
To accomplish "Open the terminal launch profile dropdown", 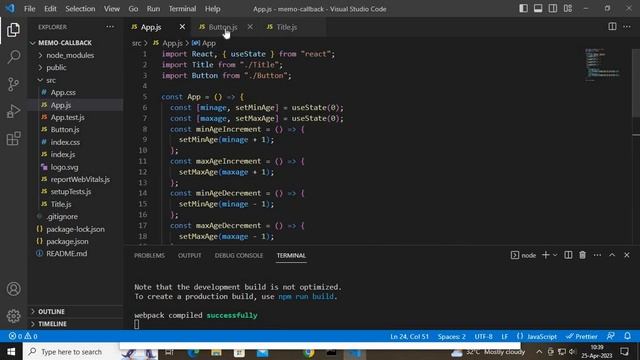I will coord(555,255).
